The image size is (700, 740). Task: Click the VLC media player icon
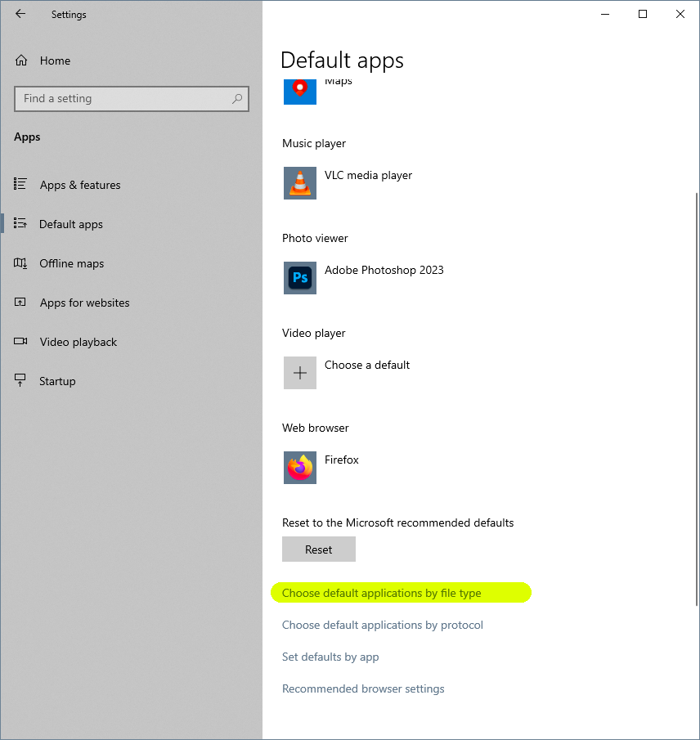299,183
